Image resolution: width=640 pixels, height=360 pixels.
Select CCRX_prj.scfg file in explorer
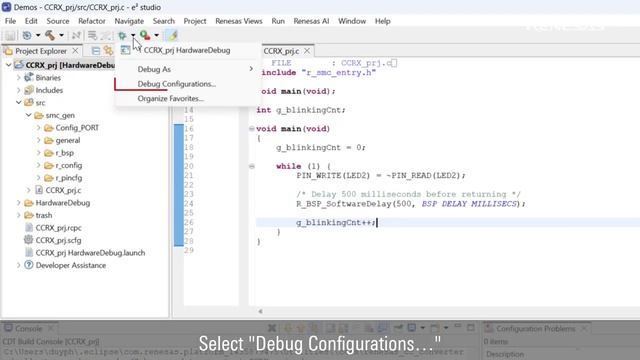click(58, 240)
